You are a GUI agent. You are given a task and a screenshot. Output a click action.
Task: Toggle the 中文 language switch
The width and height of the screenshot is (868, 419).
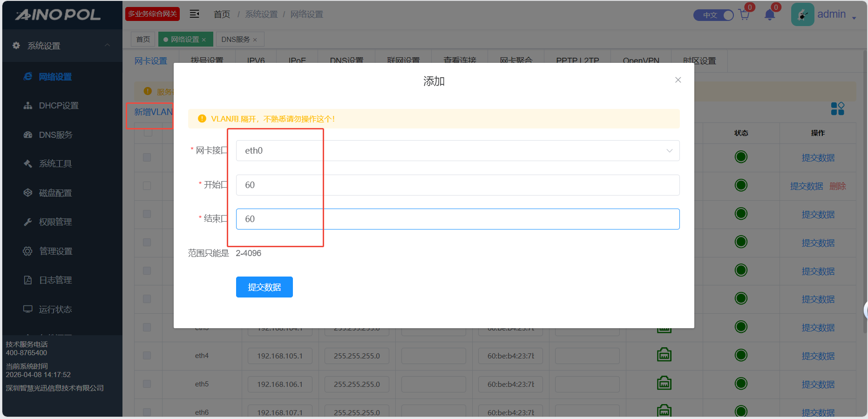click(713, 15)
